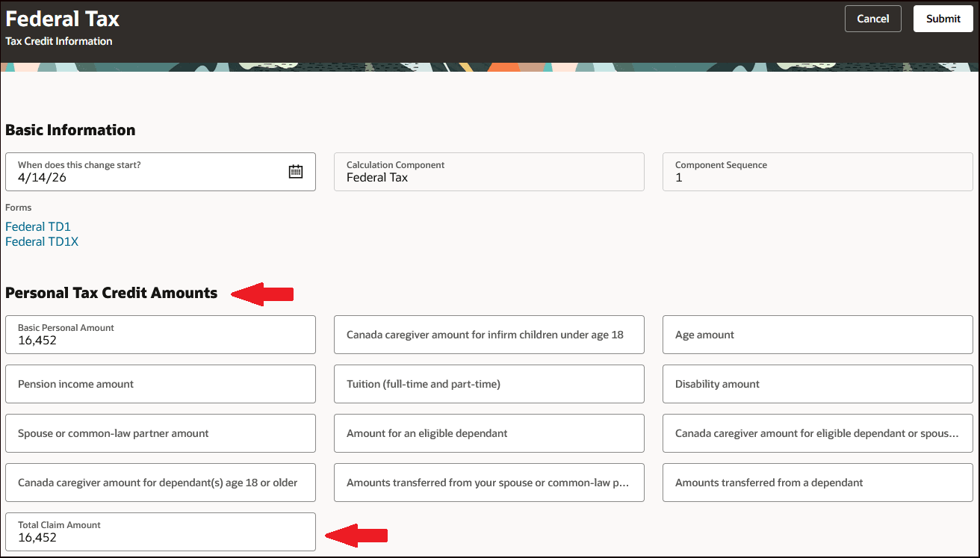The height and width of the screenshot is (558, 980).
Task: Edit the Basic Personal Amount field
Action: pyautogui.click(x=161, y=335)
